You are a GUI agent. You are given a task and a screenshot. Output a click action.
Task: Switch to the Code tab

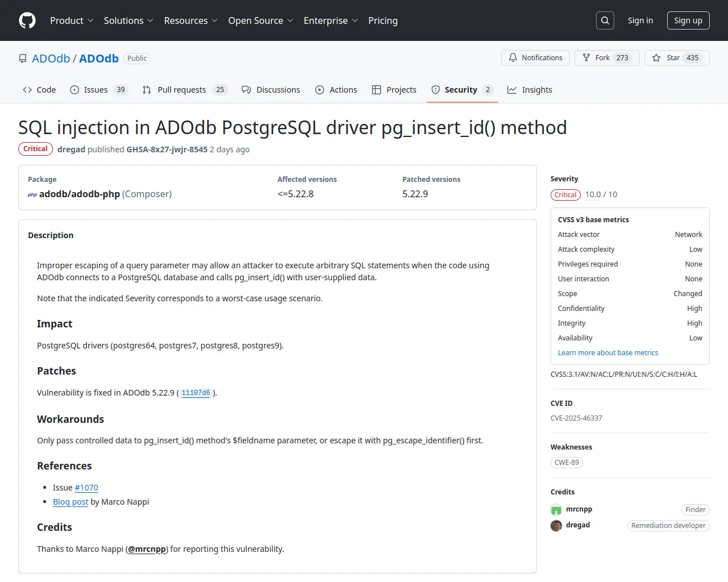pos(39,90)
